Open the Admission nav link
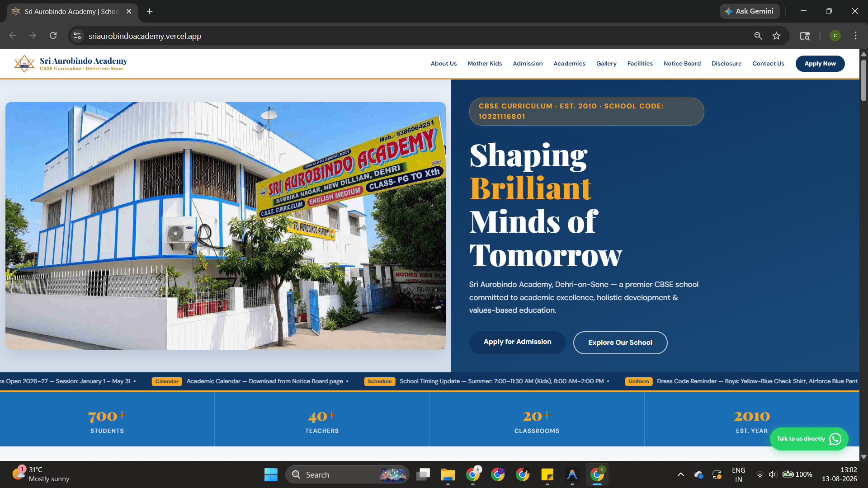The image size is (868, 488). [x=528, y=64]
